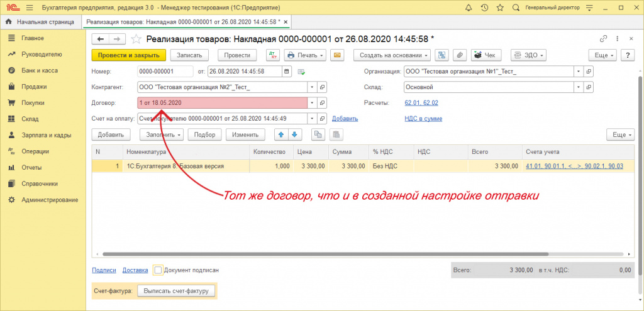Open the Подписи link
Viewport: 644px width, 311px height.
104,270
